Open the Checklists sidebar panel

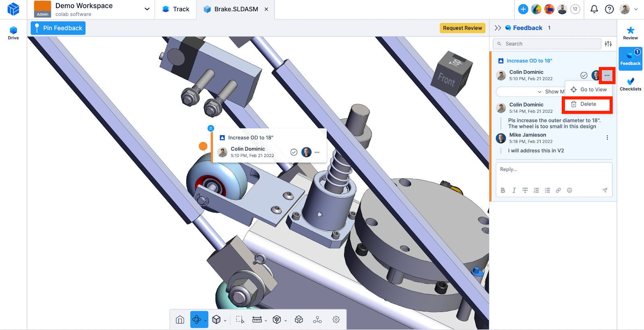[630, 84]
